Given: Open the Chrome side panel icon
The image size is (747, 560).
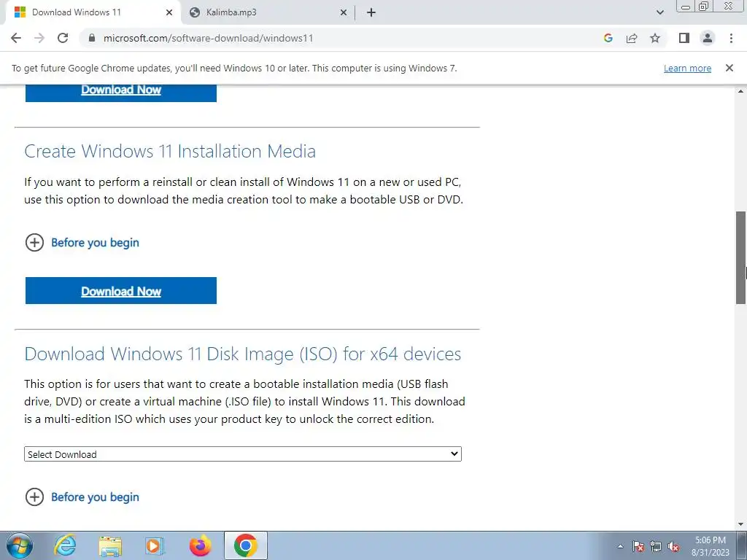Looking at the screenshot, I should pos(684,38).
